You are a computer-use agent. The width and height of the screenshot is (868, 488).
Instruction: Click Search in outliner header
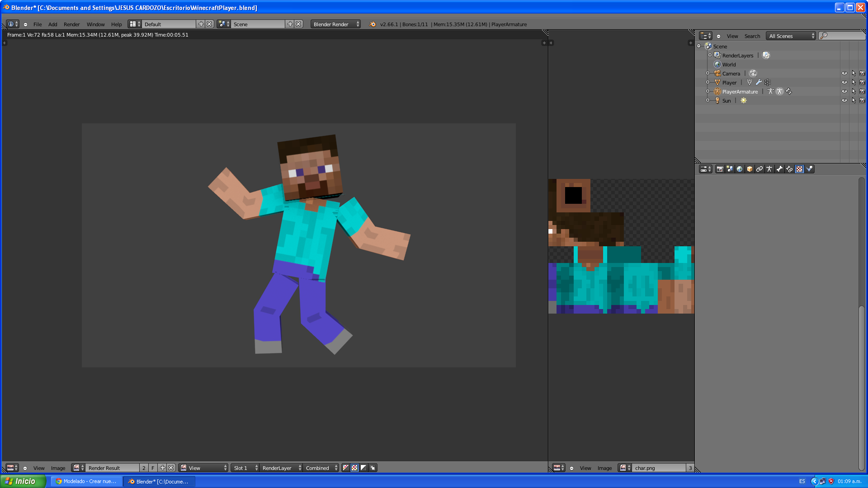752,36
